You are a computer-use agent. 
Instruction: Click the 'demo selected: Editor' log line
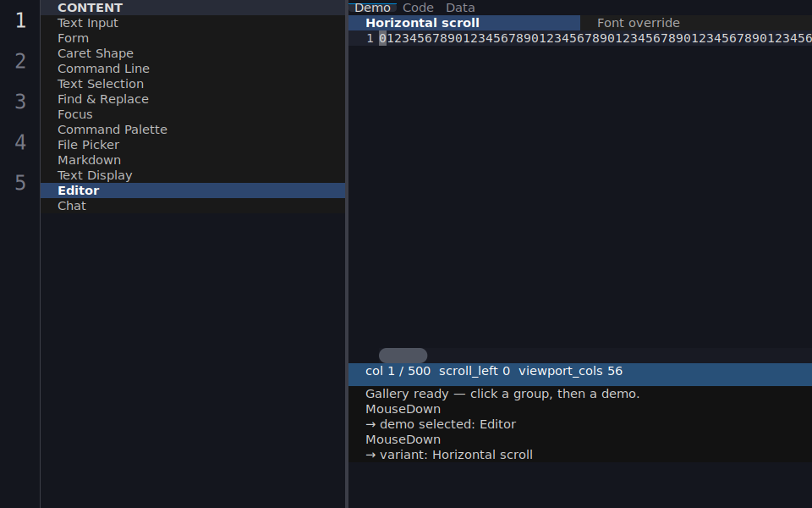click(441, 424)
